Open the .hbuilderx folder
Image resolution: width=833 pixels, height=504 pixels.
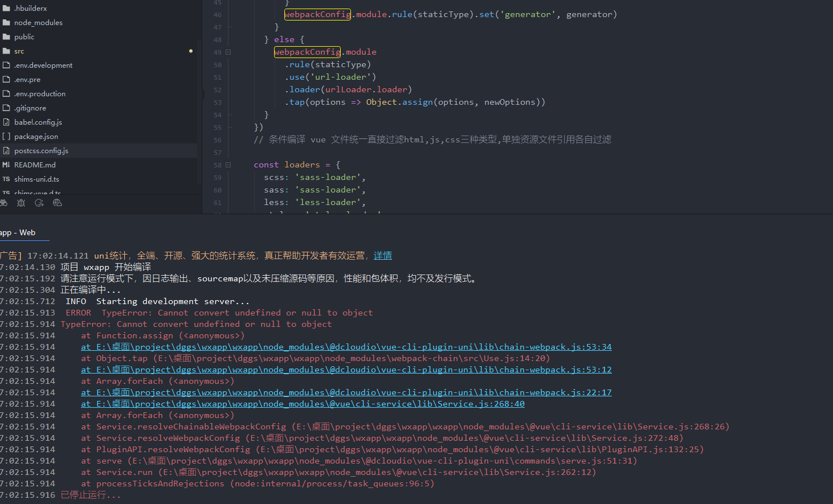coord(30,8)
